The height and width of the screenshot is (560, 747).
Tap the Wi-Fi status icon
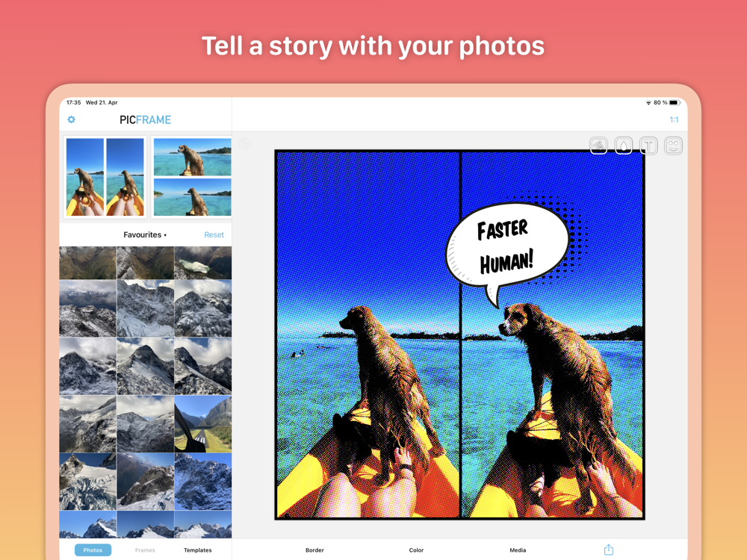[x=648, y=102]
